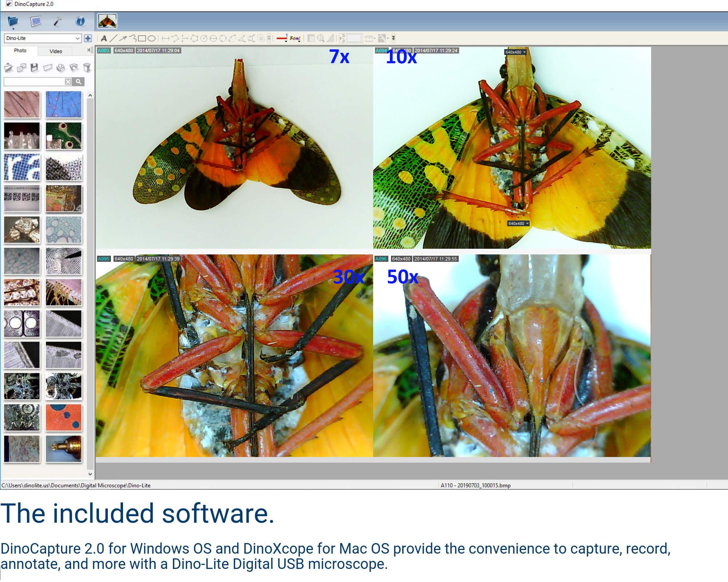Select the arrow drawing tool
Image resolution: width=728 pixels, height=582 pixels.
[123, 38]
